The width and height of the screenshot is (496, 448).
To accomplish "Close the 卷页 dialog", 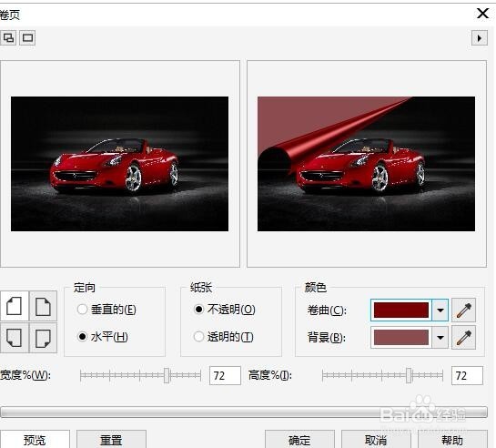I will [x=482, y=14].
